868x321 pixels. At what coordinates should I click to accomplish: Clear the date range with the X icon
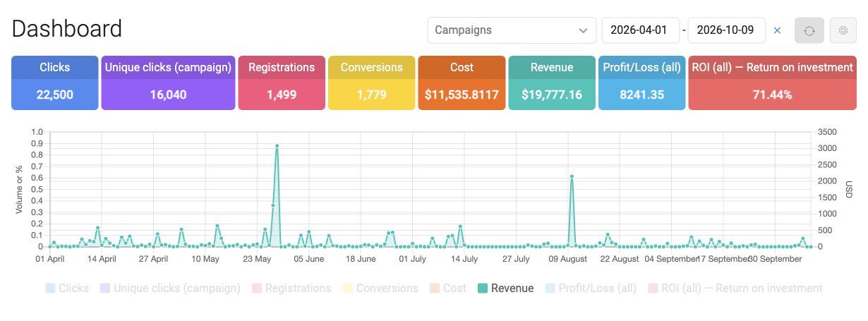click(x=778, y=30)
